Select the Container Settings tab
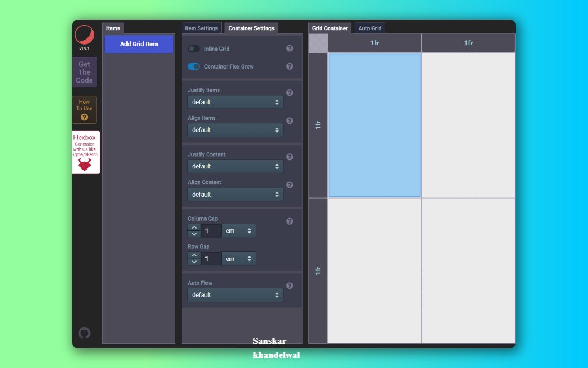Image resolution: width=588 pixels, height=368 pixels. point(251,28)
